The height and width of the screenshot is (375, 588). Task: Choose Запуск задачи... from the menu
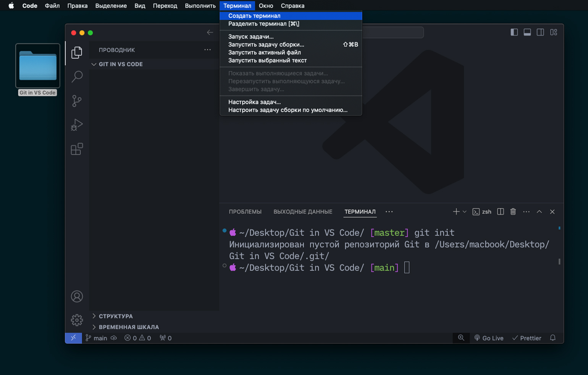[291, 37]
